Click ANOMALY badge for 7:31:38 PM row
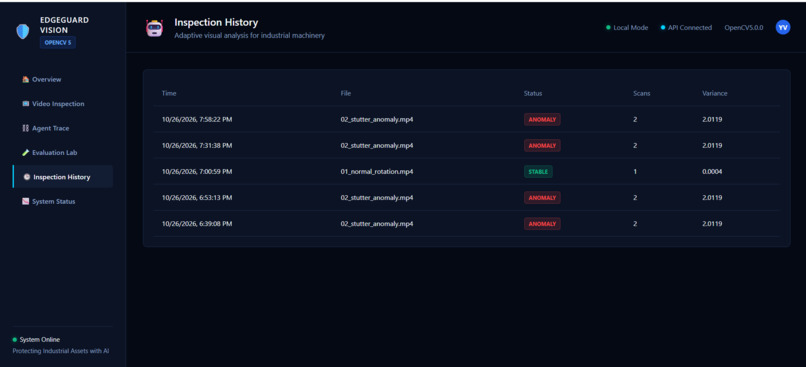Viewport: 806px width, 367px height. click(x=542, y=145)
